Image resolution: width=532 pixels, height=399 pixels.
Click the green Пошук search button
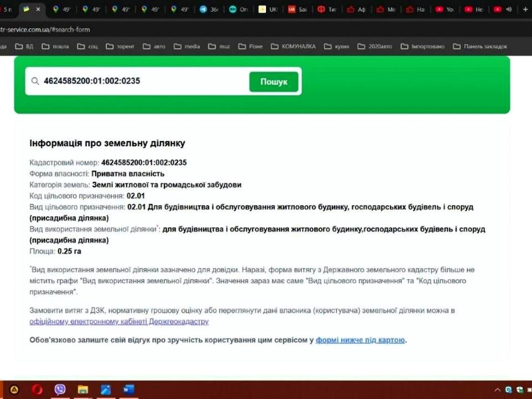(x=274, y=82)
